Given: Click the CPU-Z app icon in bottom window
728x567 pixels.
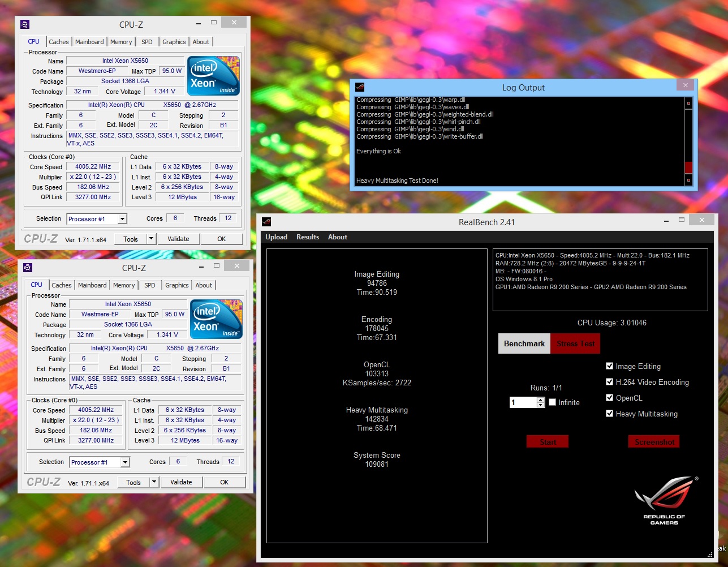Looking at the screenshot, I should (28, 268).
